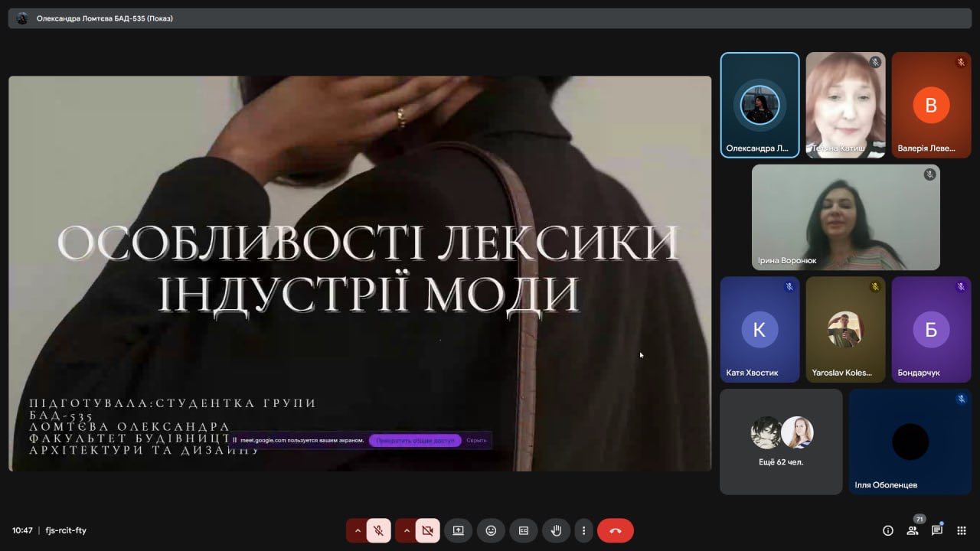
Task: Raise hand using the hand icon
Action: [x=557, y=530]
